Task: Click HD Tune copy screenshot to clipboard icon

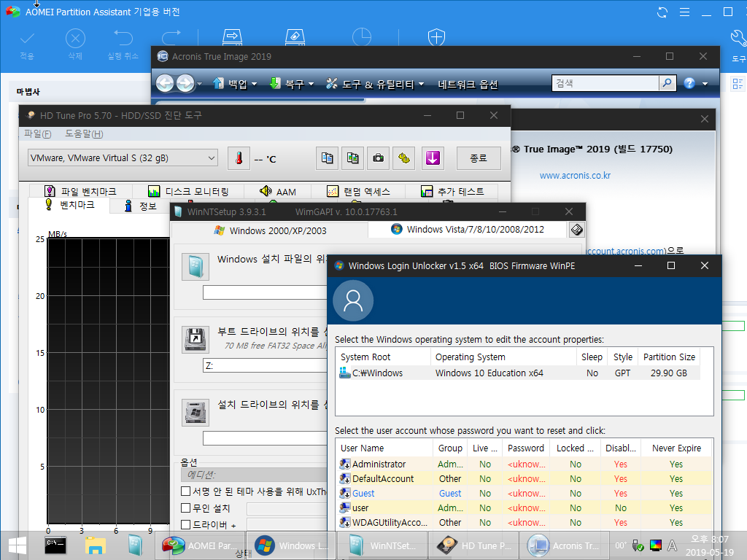Action: click(352, 158)
